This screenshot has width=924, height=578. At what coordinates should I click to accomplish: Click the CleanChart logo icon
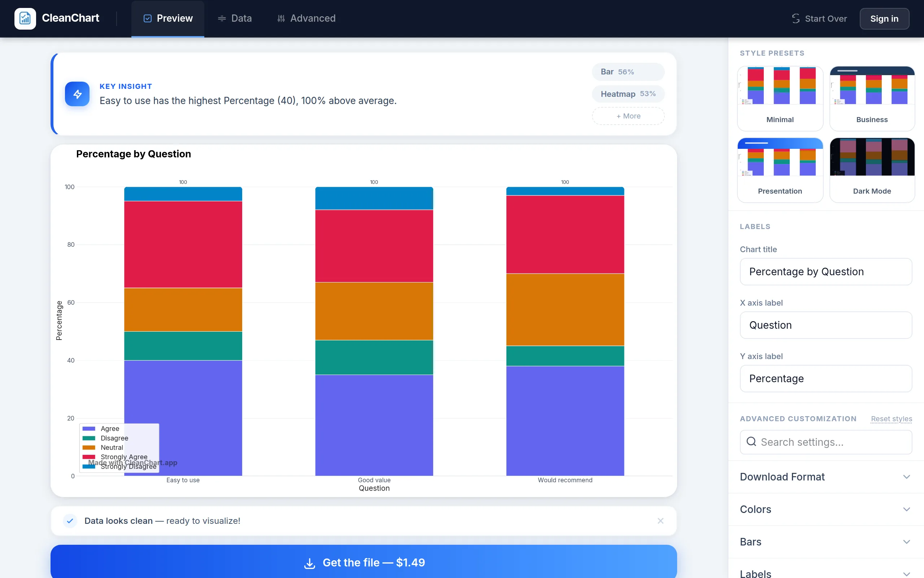[x=25, y=18]
